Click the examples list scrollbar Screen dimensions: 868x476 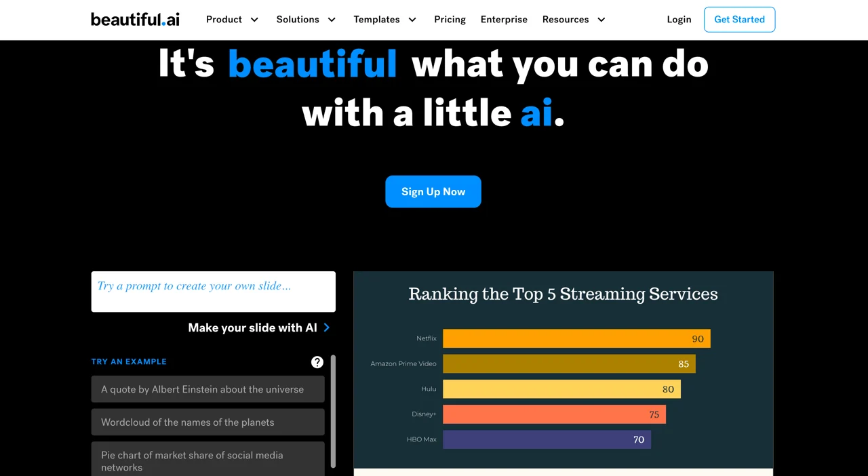(x=333, y=411)
